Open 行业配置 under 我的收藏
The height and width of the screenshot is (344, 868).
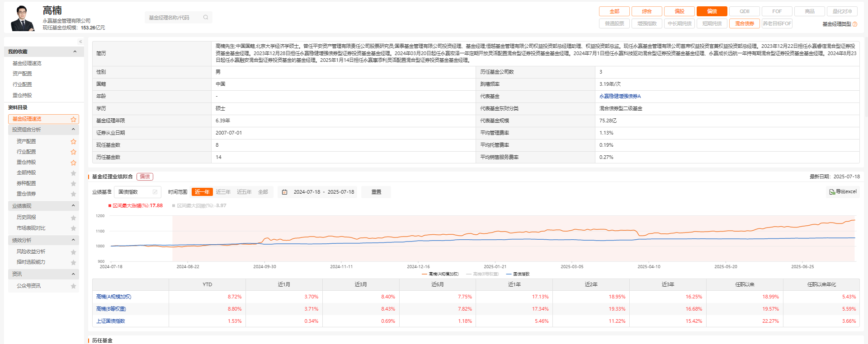pos(22,84)
